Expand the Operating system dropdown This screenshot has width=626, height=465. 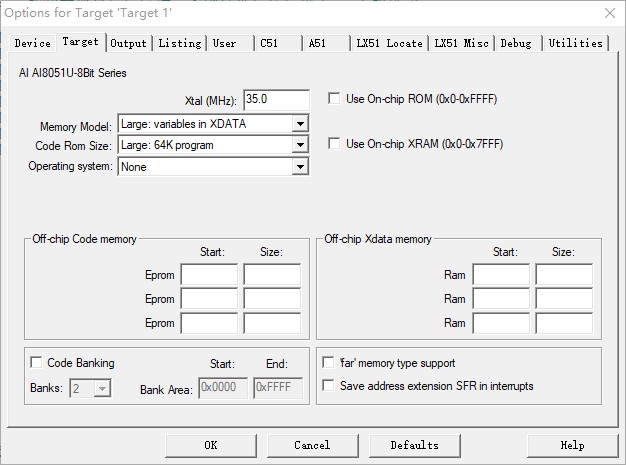click(300, 167)
